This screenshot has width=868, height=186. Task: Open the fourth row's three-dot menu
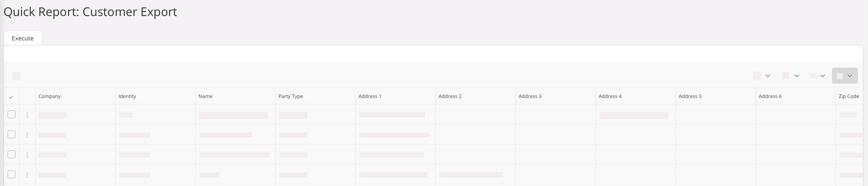pyautogui.click(x=27, y=175)
